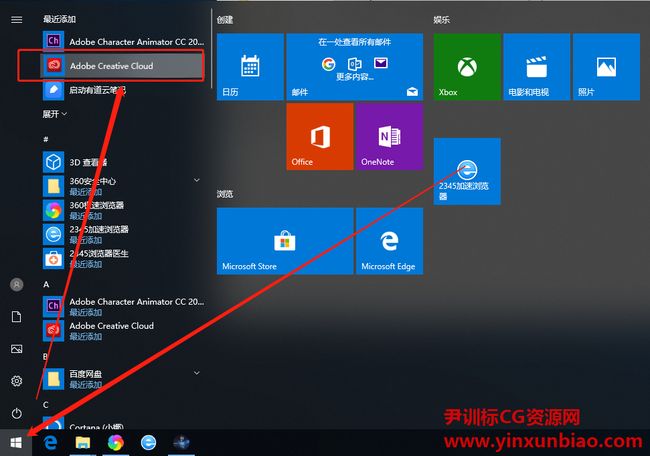The height and width of the screenshot is (456, 650).
Task: Open the 2345浏览器医生 app
Action: (x=124, y=258)
